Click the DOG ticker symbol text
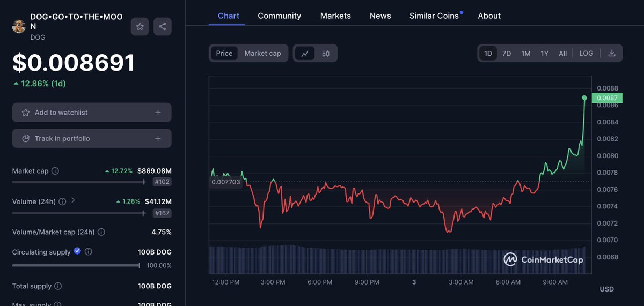The height and width of the screenshot is (306, 644). pos(38,38)
